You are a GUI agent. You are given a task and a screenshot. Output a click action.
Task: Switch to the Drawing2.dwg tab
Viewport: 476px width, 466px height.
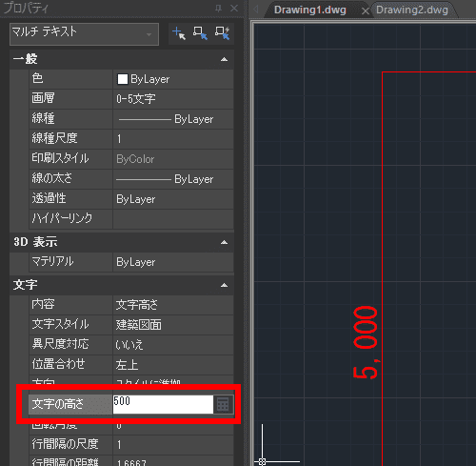(412, 10)
